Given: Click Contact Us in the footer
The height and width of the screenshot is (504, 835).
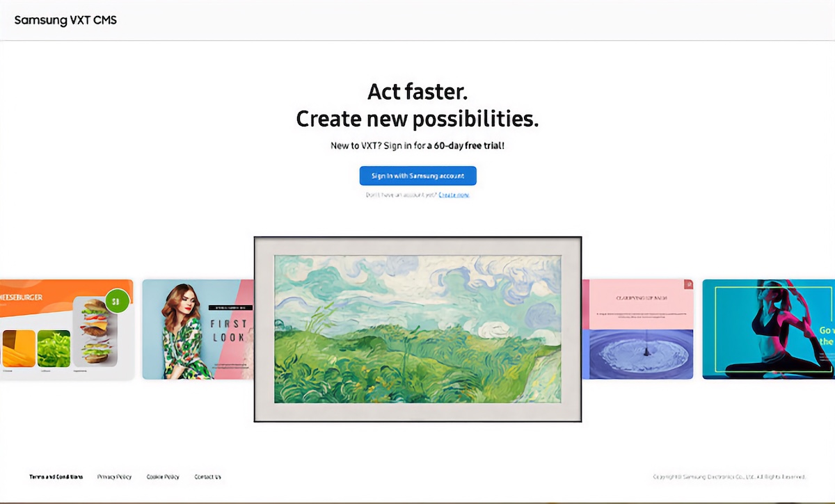Looking at the screenshot, I should [x=207, y=477].
